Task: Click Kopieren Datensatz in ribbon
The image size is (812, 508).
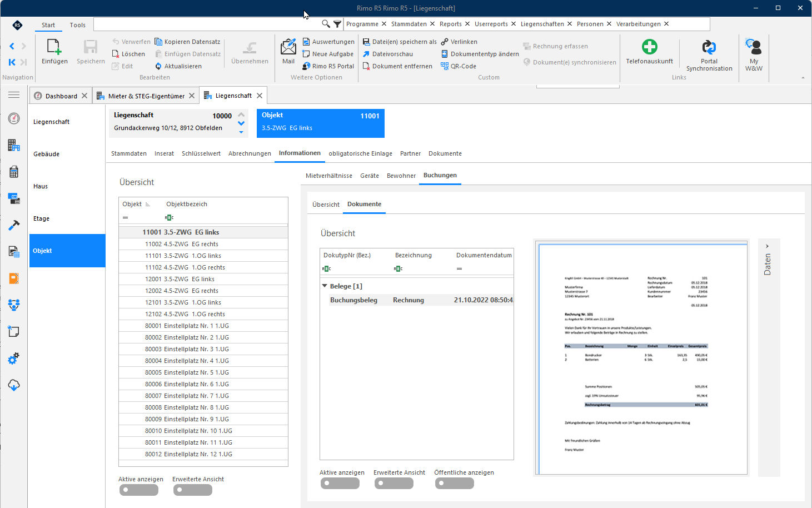Action: (x=187, y=42)
